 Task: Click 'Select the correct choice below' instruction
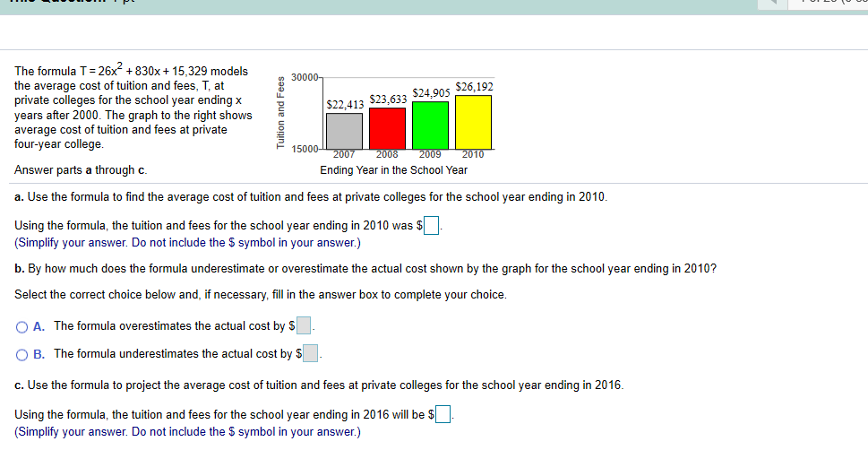click(261, 295)
